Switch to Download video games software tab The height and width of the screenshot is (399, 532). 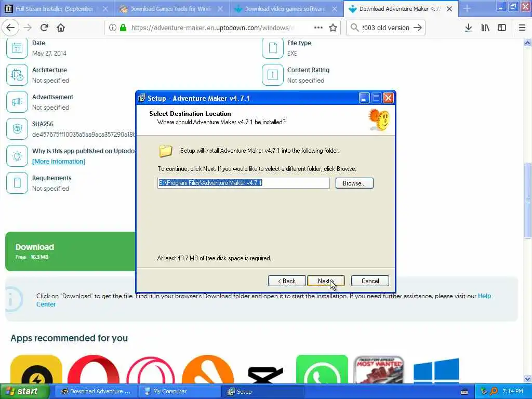point(285,9)
